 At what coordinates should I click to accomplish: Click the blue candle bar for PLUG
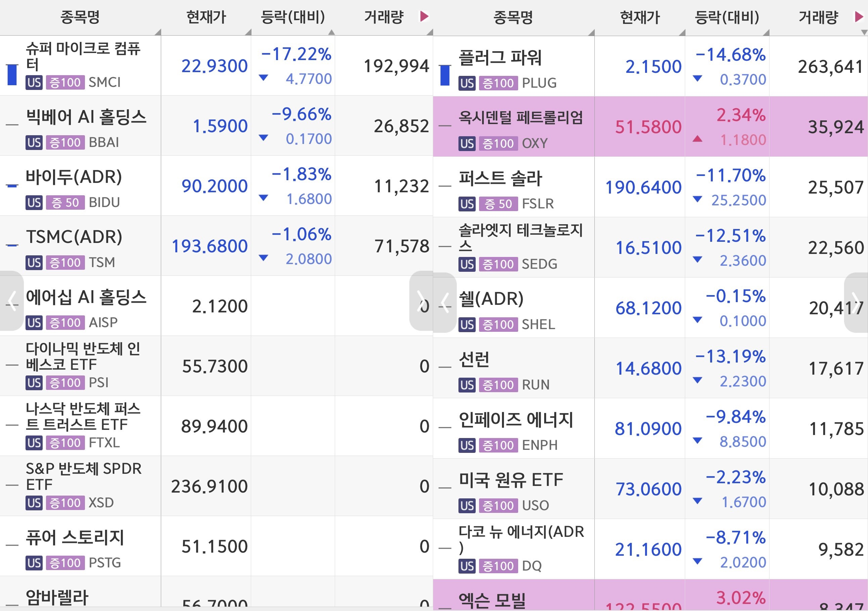point(445,75)
